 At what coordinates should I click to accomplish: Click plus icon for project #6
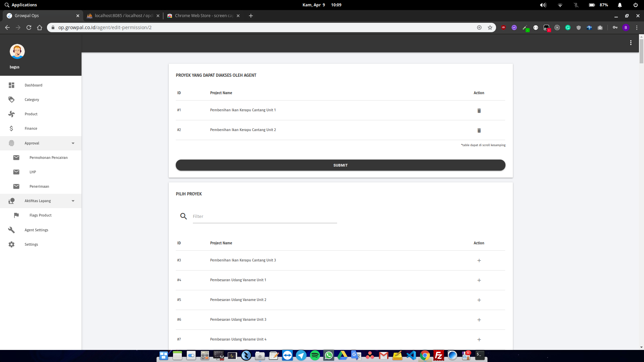479,320
